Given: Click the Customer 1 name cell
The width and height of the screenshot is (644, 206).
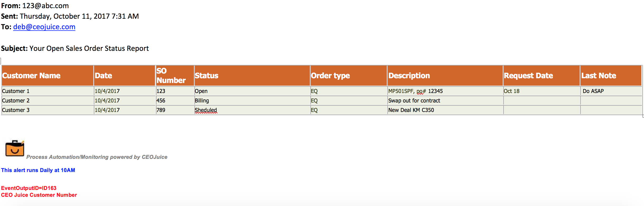Looking at the screenshot, I should coord(48,91).
